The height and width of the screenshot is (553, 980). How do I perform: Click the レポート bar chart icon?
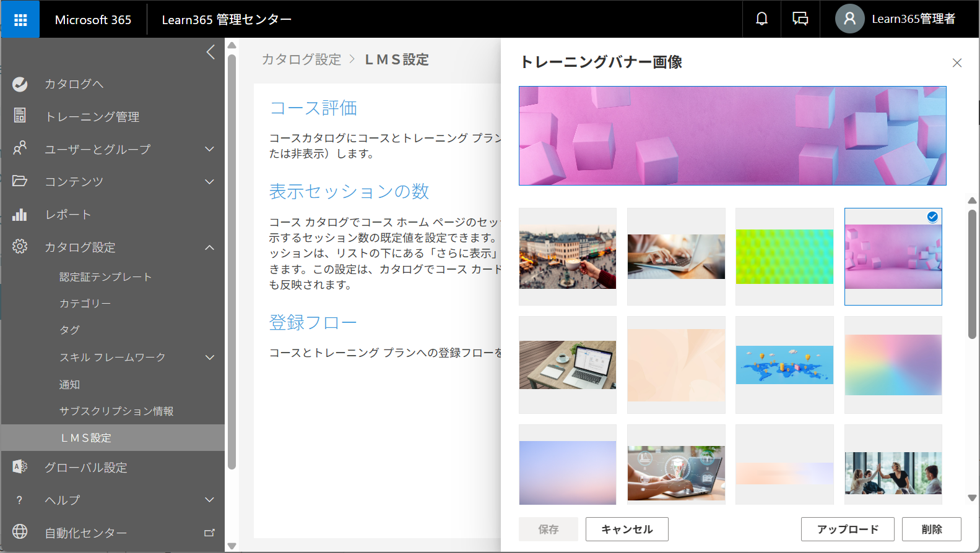pos(20,214)
